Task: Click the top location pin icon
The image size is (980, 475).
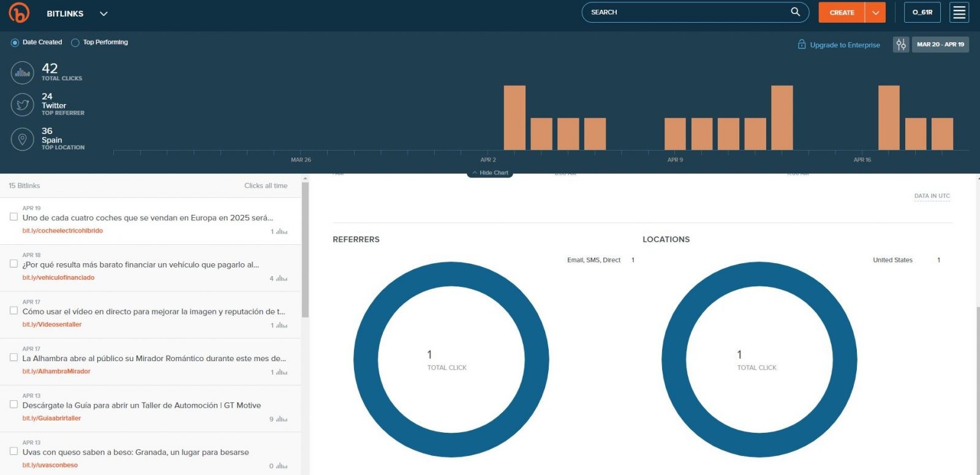Action: (x=23, y=139)
